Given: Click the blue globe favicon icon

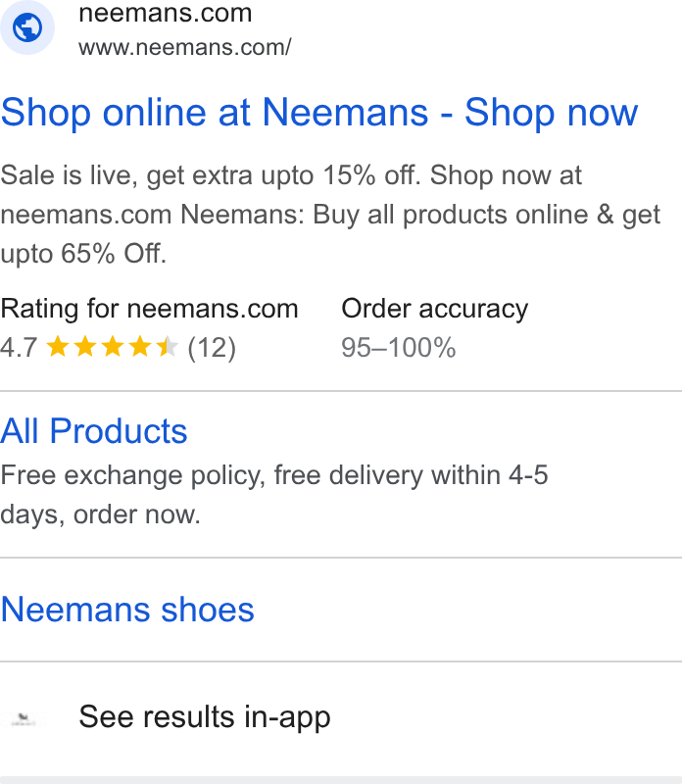Looking at the screenshot, I should point(27,27).
